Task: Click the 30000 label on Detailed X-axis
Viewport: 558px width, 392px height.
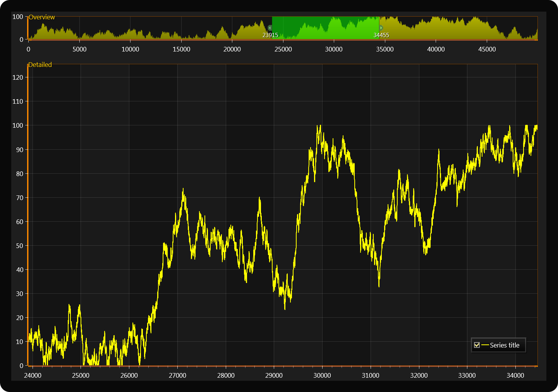Action: (322, 375)
